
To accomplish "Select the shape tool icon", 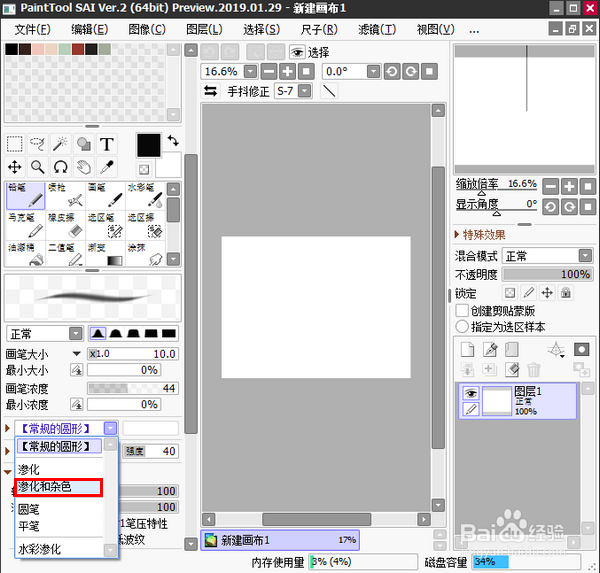I will click(x=83, y=144).
